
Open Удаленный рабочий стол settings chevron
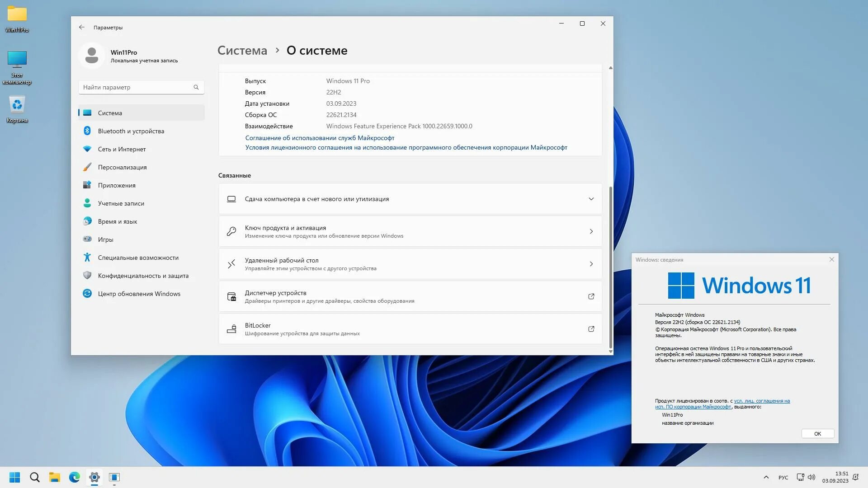point(591,263)
